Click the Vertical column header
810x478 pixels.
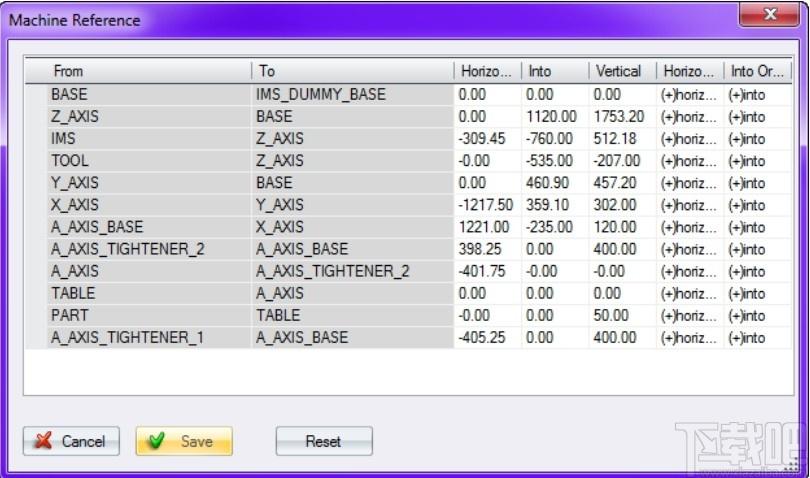622,71
